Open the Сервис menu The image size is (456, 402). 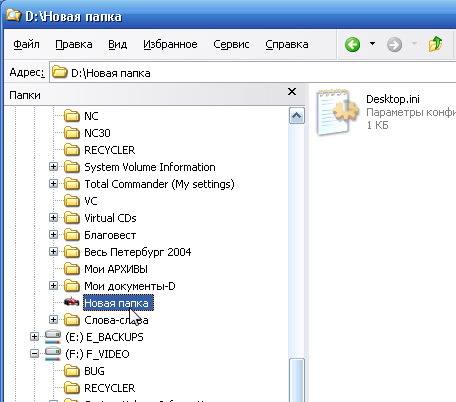[x=231, y=44]
